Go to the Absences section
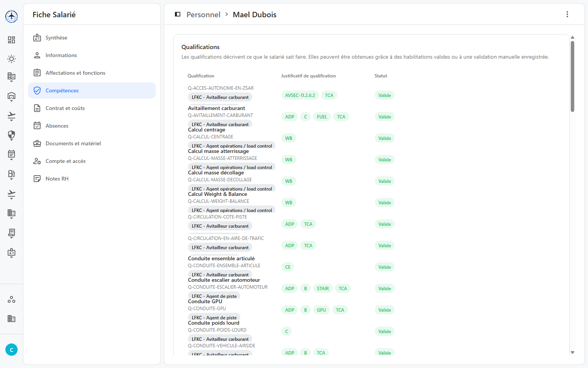The width and height of the screenshot is (588, 368). pos(92,126)
